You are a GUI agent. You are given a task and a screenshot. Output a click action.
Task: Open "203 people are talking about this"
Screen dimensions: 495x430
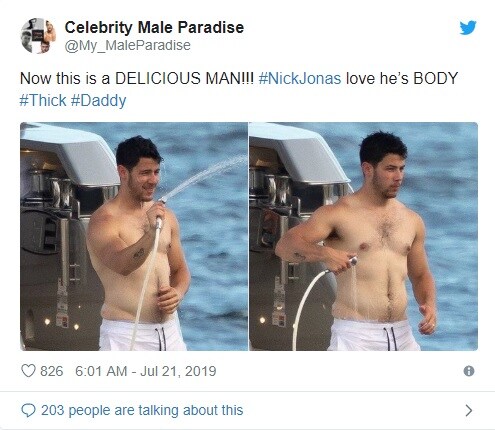point(142,410)
